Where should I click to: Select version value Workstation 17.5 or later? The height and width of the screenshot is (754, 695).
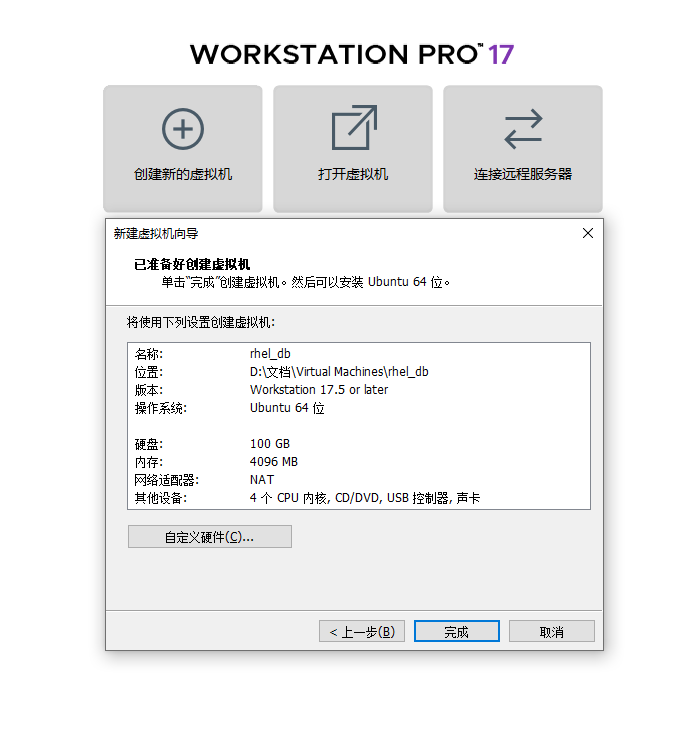[x=319, y=390]
